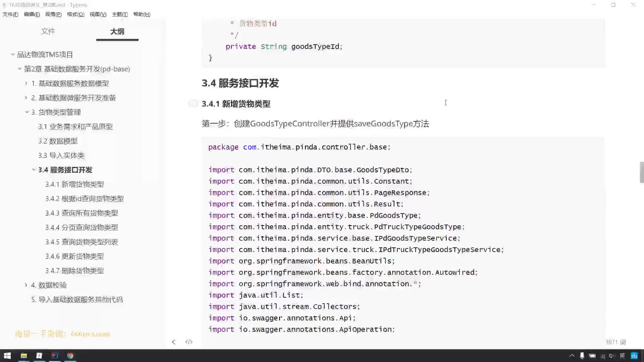Click import io.swagger.annotations.ApiOperation line
Image resolution: width=644 pixels, height=362 pixels.
[x=302, y=329]
